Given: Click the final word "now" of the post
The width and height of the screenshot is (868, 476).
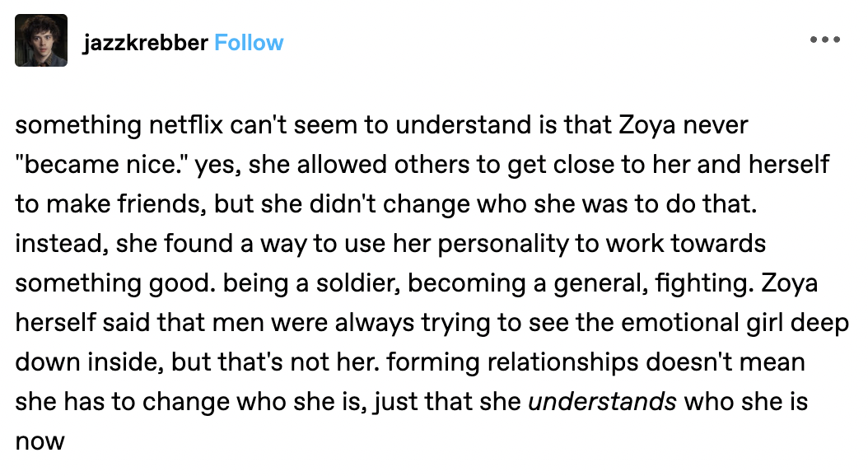Looking at the screenshot, I should (40, 441).
